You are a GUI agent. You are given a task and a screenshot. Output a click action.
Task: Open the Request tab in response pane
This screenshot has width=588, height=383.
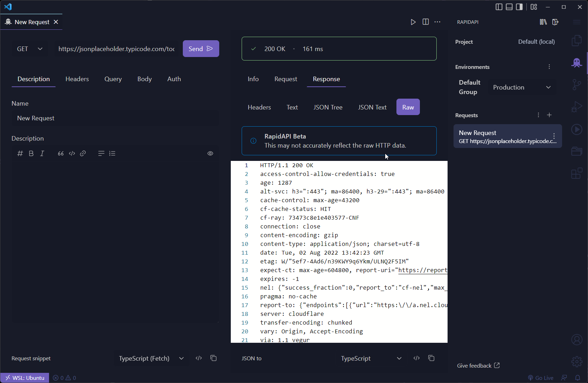[286, 79]
